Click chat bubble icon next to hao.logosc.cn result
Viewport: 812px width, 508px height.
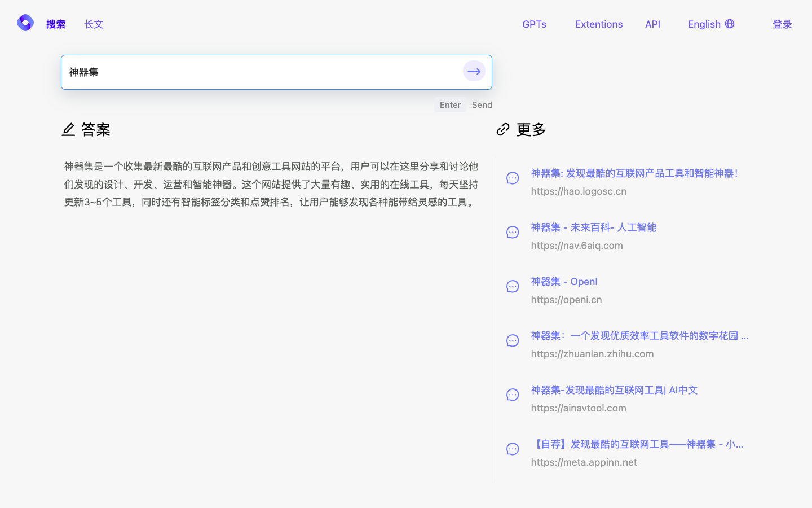513,178
